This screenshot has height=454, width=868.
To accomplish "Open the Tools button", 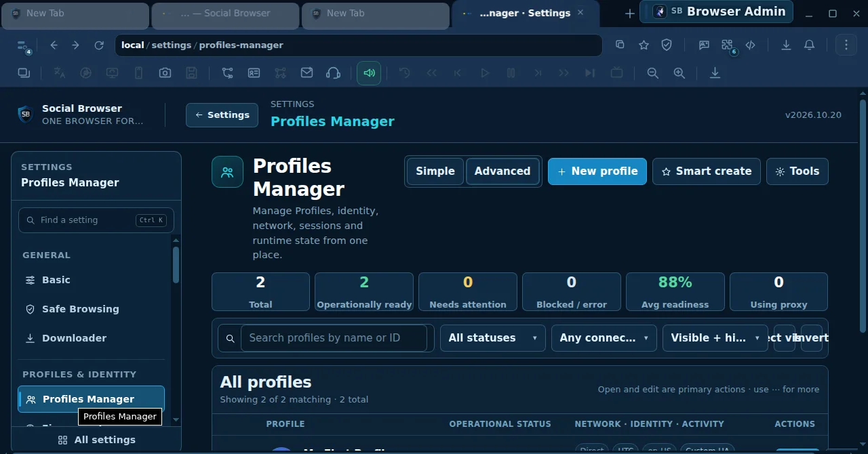I will [797, 171].
